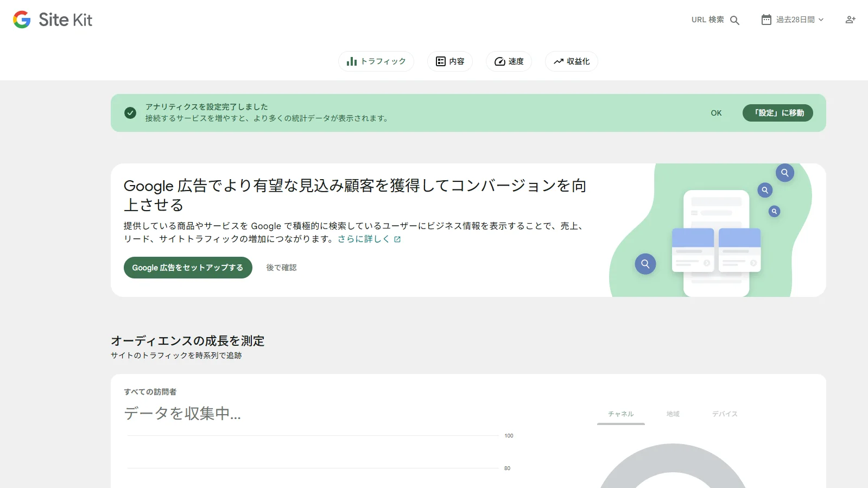Click the green checkmark success icon
Viewport: 868px width, 488px height.
pos(130,113)
